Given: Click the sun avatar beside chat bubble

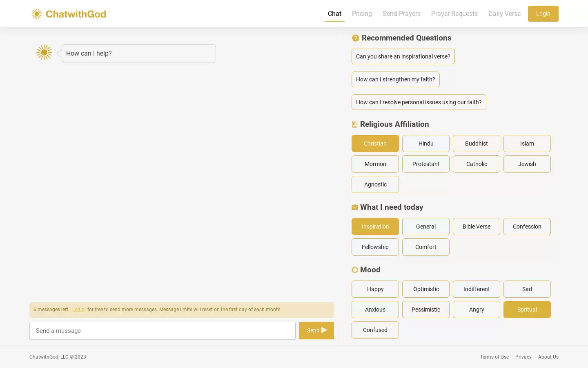Looking at the screenshot, I should [x=44, y=52].
